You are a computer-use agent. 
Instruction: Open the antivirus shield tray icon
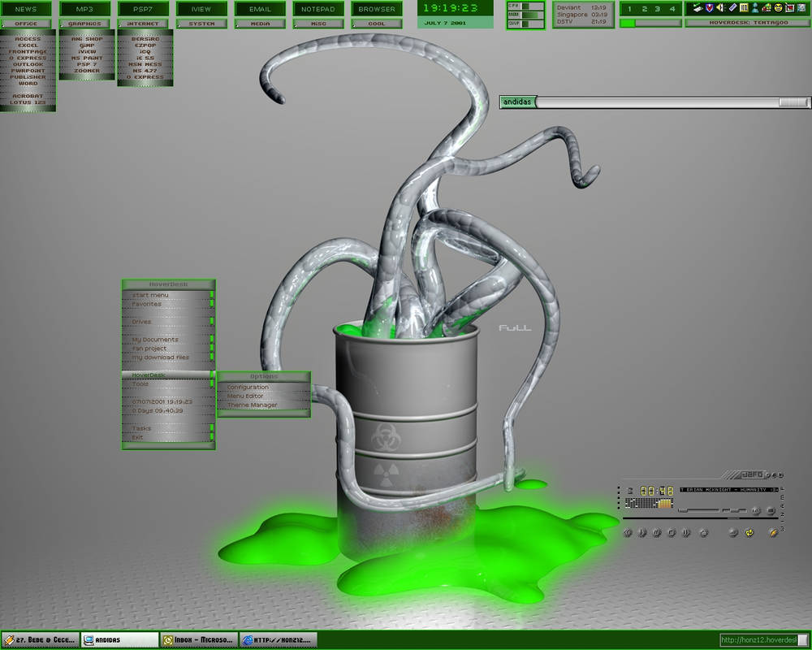click(710, 7)
